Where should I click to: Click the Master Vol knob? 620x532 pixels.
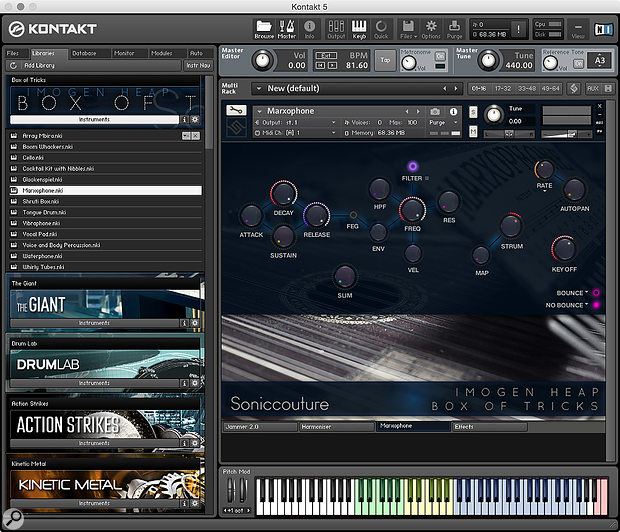(262, 61)
